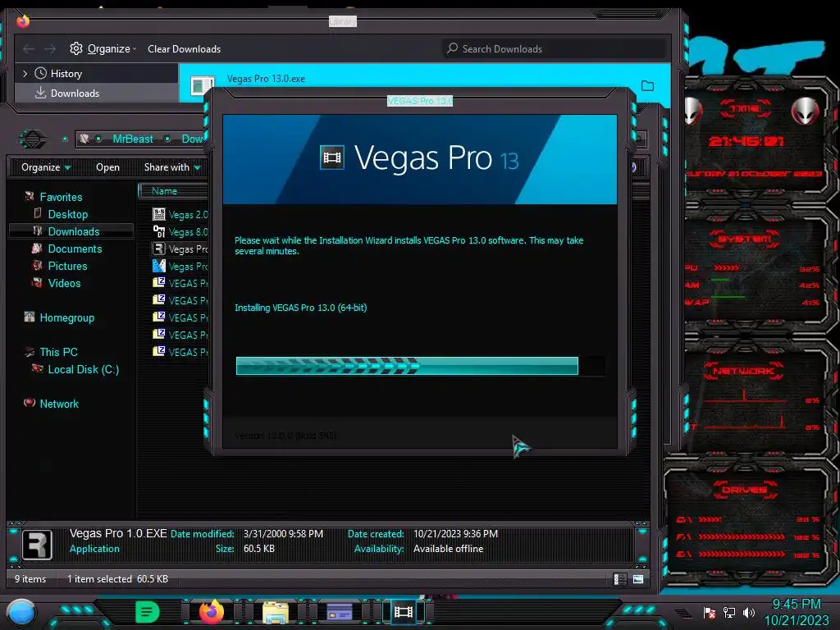Open volume icon in system tray

coord(749,612)
